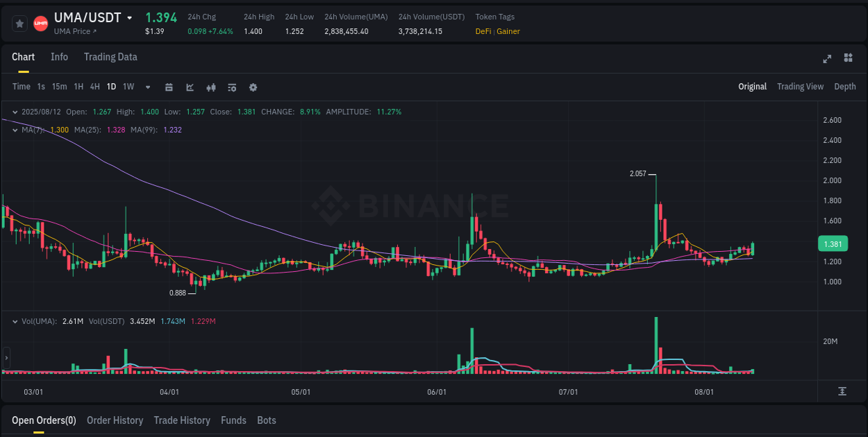The width and height of the screenshot is (868, 437).
Task: Open the date range picker calendar icon
Action: 169,87
